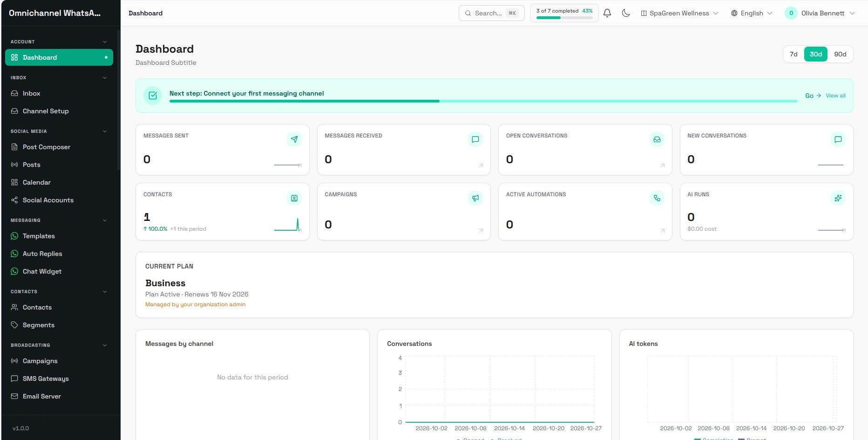Open arrow link on Active Automations card
This screenshot has height=440, width=868.
point(663,231)
